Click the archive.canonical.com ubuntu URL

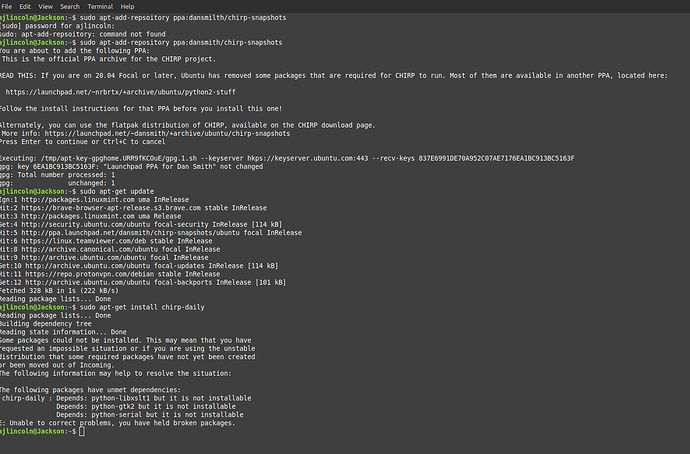(90, 249)
